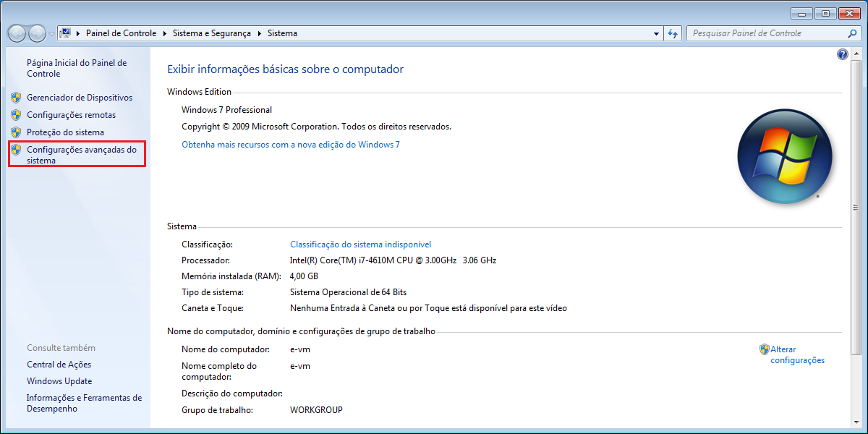Open Configurações remotas link

71,115
